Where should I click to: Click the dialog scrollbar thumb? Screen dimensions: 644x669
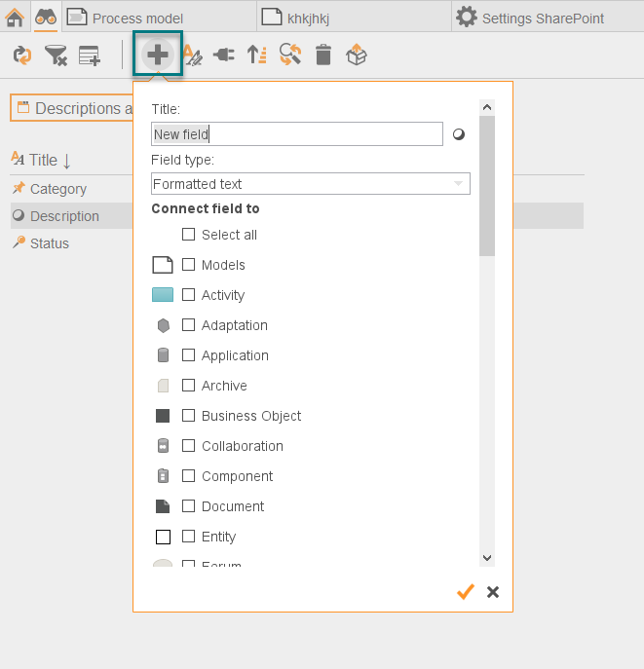[x=487, y=186]
